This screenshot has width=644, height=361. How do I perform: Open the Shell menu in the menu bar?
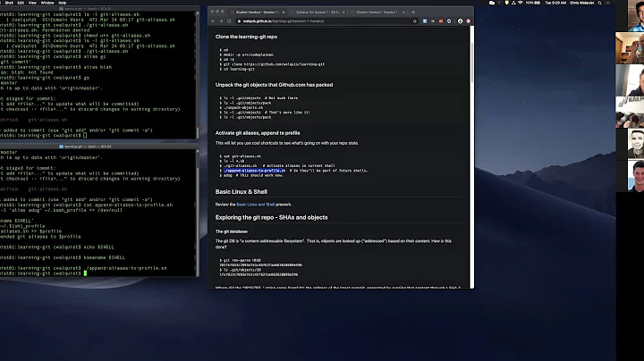[9, 3]
